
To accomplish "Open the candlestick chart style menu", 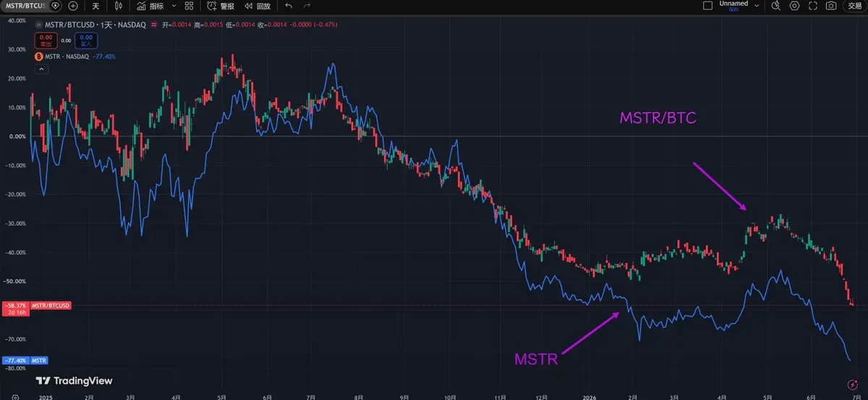I will [x=120, y=6].
